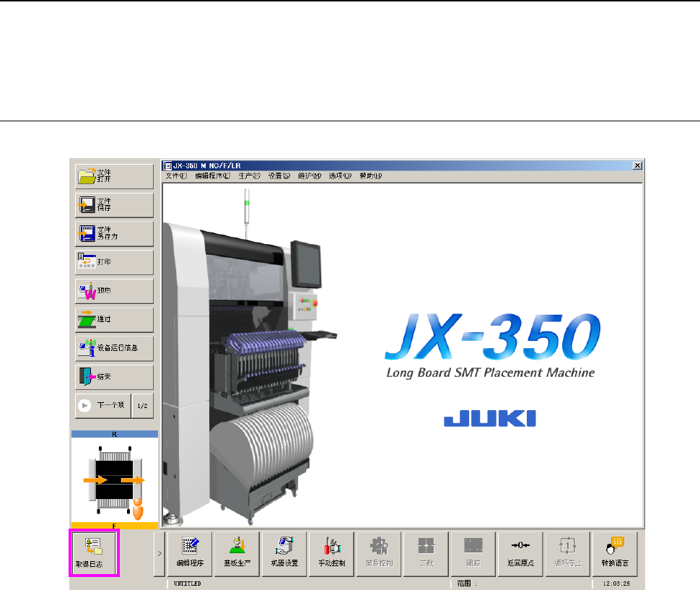Select the 简易控制 simple control button
This screenshot has width=700, height=590.
(379, 554)
